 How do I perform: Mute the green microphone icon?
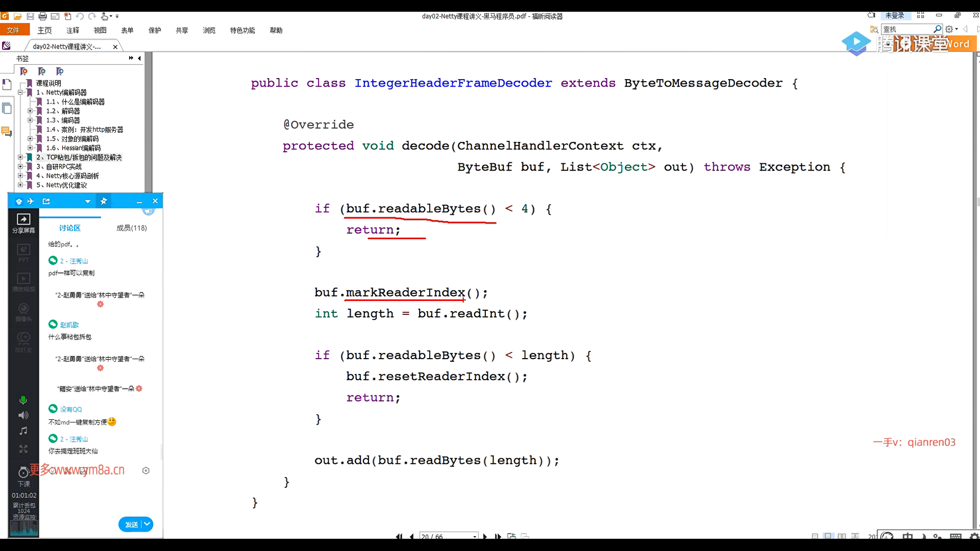pos(23,400)
